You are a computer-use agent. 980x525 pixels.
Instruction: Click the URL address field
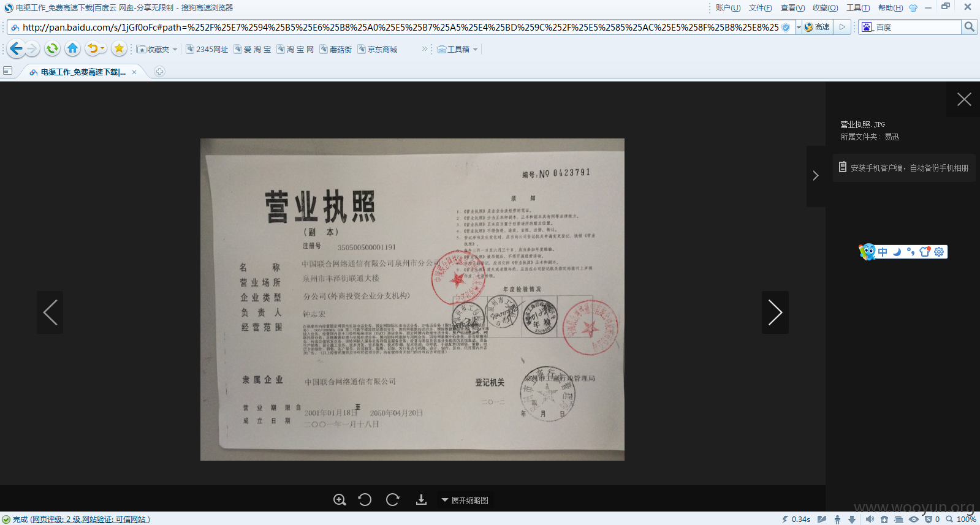(x=400, y=27)
